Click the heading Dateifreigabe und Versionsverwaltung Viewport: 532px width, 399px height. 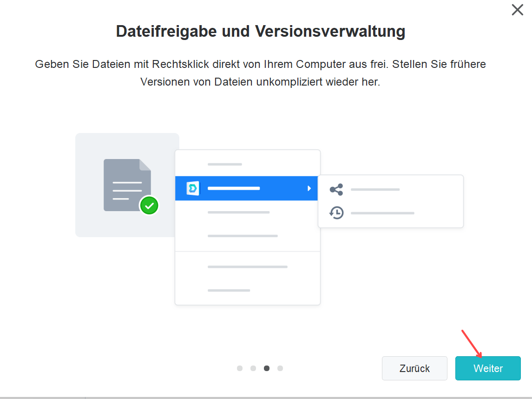pos(260,32)
